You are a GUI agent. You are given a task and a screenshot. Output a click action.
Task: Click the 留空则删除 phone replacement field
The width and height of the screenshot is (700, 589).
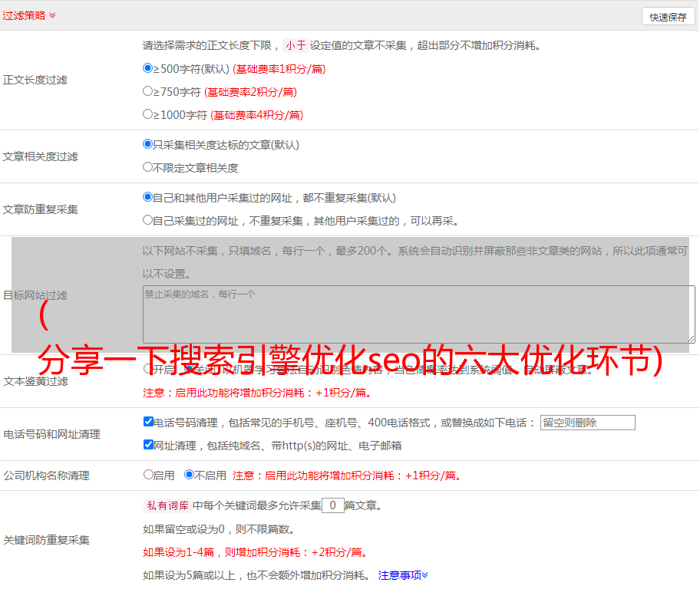click(x=587, y=423)
